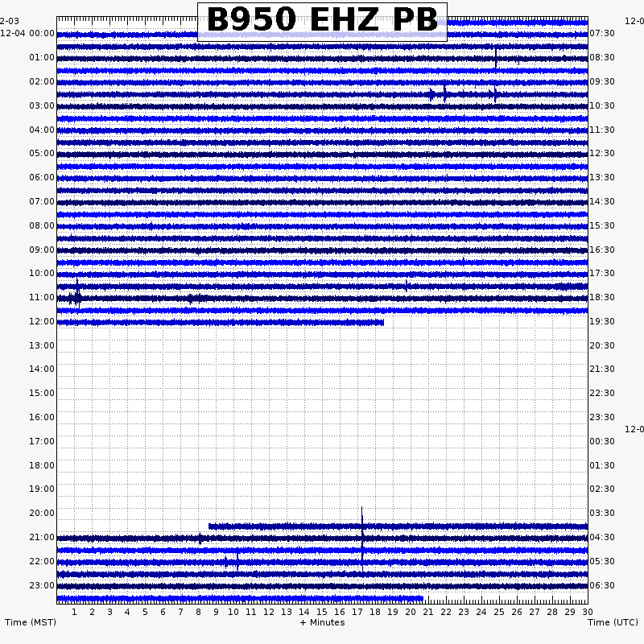Click the 12:30 UTC time label
The width and height of the screenshot is (644, 644).
(602, 154)
